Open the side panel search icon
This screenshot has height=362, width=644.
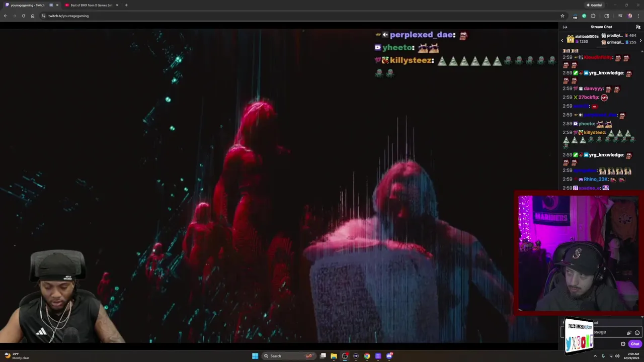point(607,16)
